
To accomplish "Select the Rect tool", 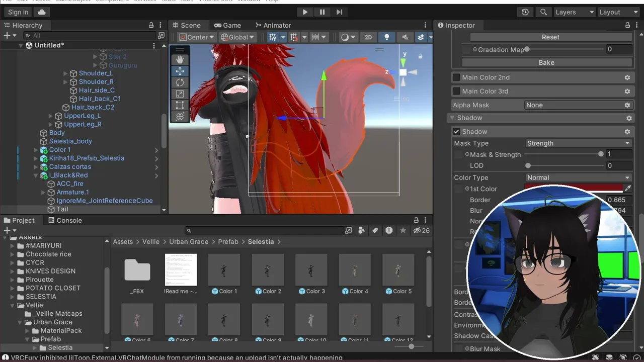I will pyautogui.click(x=180, y=105).
